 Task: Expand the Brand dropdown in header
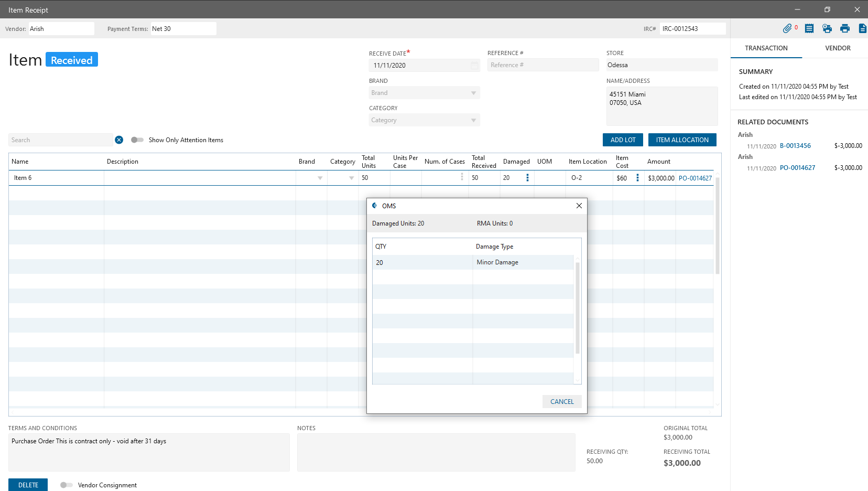pos(473,93)
